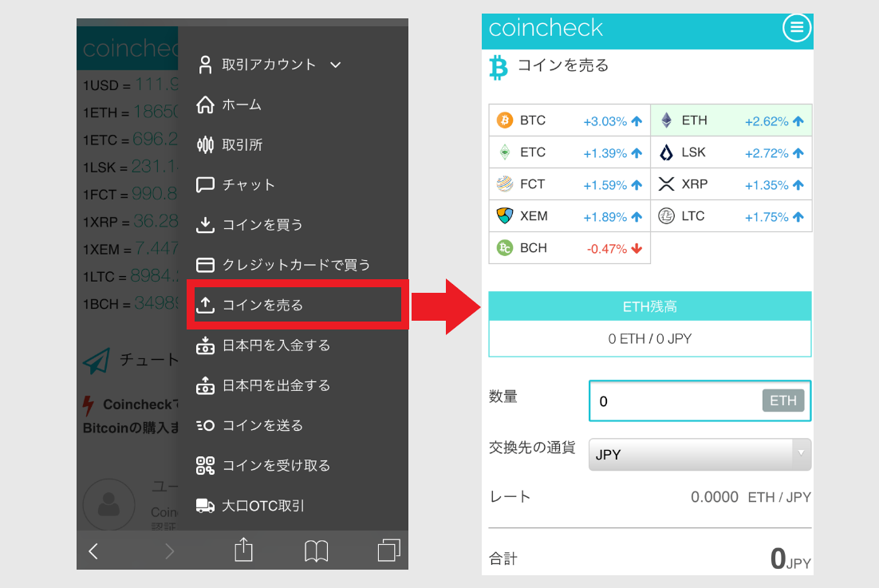Choose the LTC coin cell

[x=731, y=215]
